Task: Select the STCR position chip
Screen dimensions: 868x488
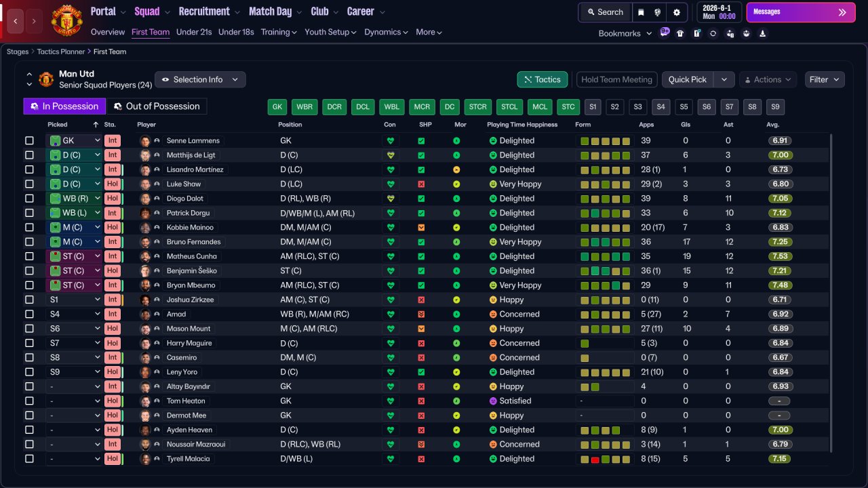Action: click(478, 107)
